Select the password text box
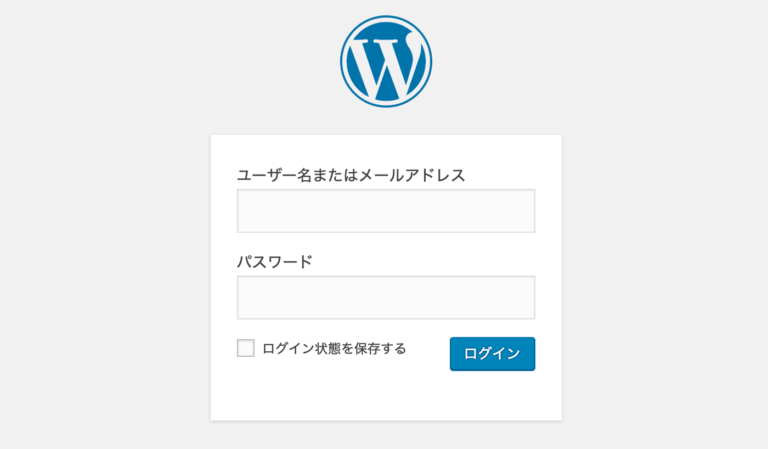The width and height of the screenshot is (768, 449). [x=386, y=298]
